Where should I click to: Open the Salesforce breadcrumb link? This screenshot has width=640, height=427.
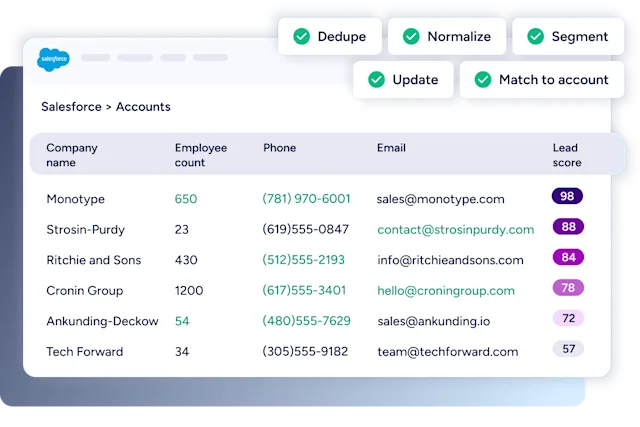pyautogui.click(x=71, y=107)
